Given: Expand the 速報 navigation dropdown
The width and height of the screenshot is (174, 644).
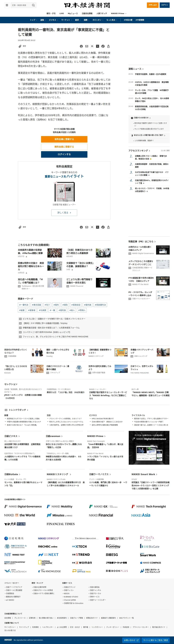Looking at the screenshot, I should (x=43, y=20).
